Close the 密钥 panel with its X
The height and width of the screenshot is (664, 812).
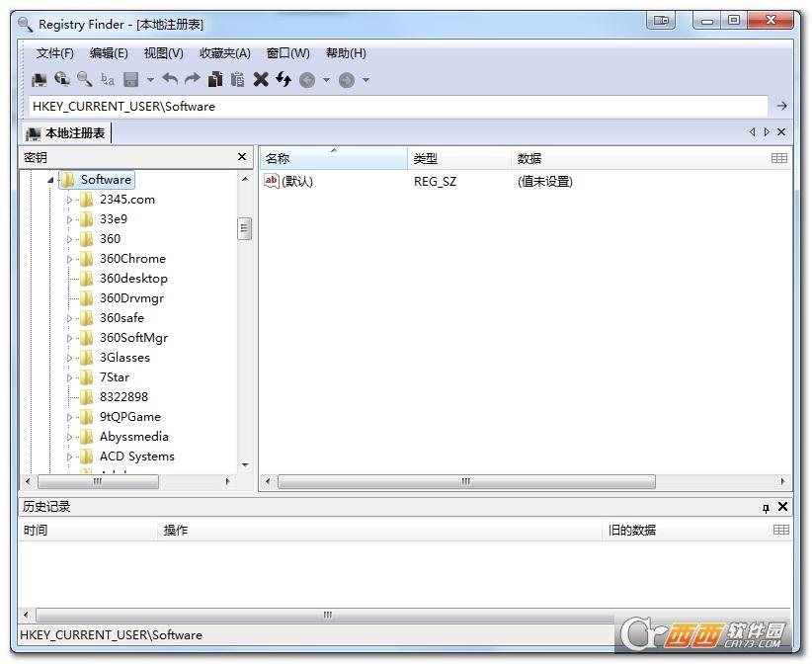tap(241, 156)
